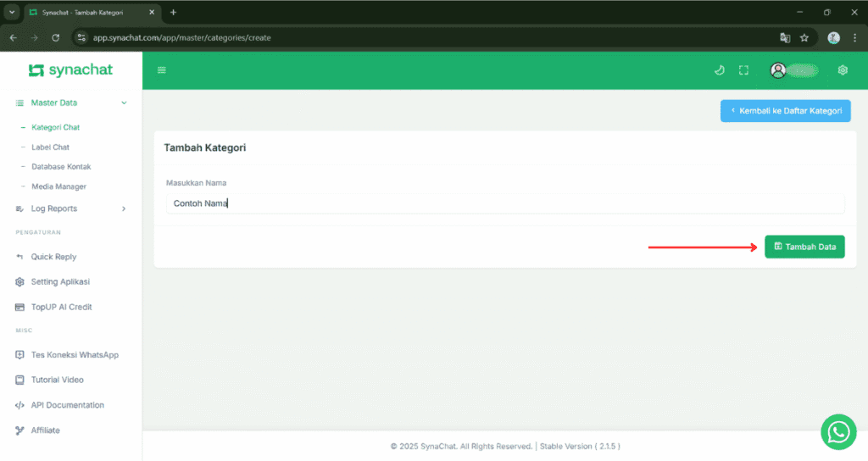Open Quick Reply menu item
868x461 pixels.
coord(53,257)
